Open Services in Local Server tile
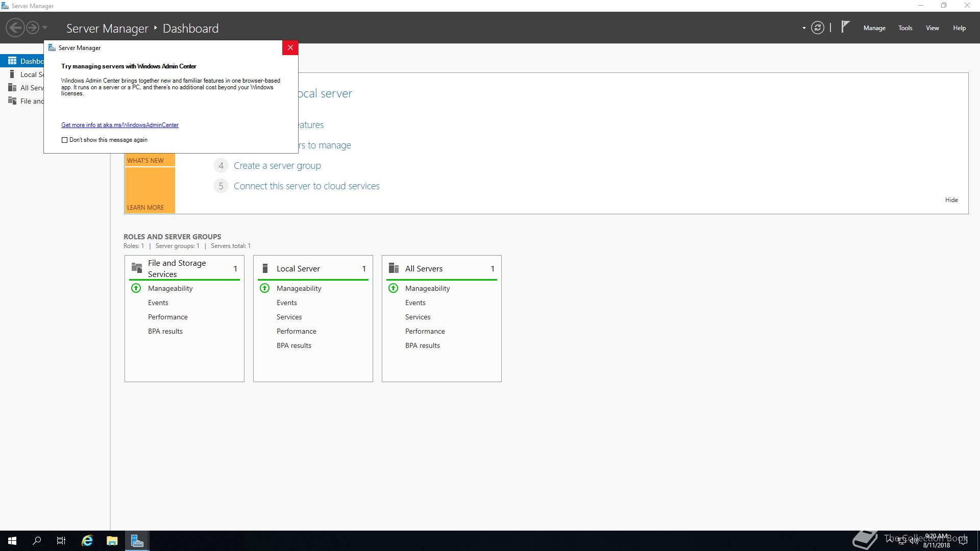980x551 pixels. (x=289, y=317)
